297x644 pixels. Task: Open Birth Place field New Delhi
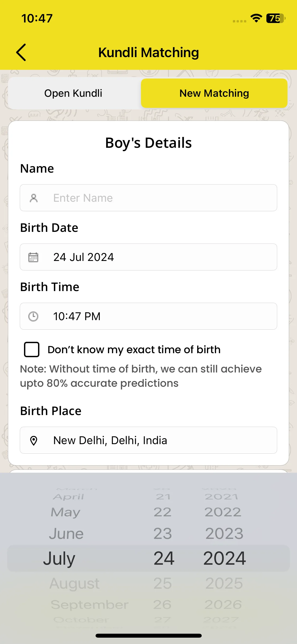pyautogui.click(x=148, y=440)
